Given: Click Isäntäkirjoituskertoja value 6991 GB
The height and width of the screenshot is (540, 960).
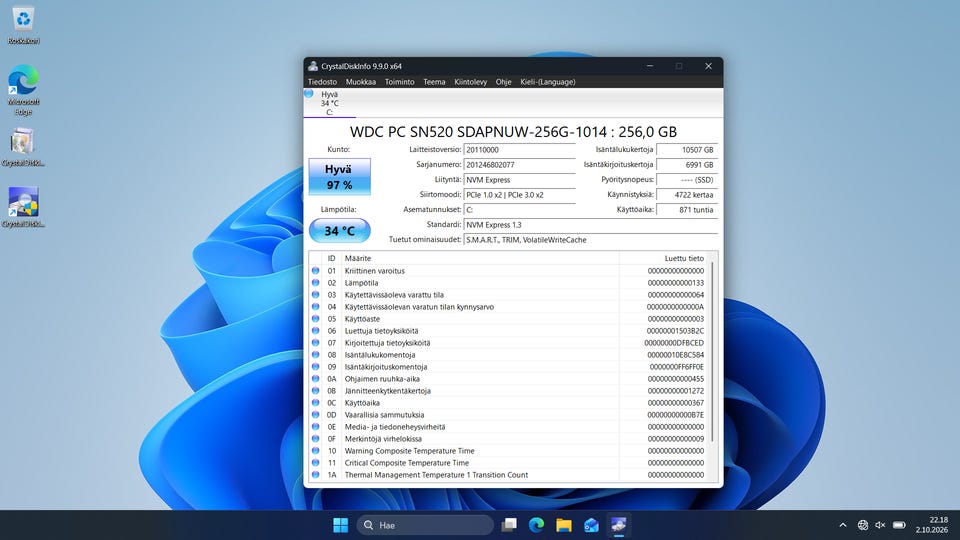Looking at the screenshot, I should tap(687, 165).
